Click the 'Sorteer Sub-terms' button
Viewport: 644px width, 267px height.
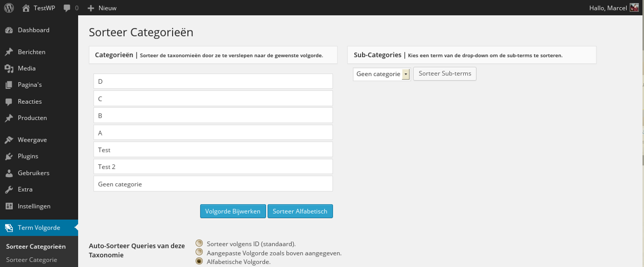coord(445,74)
